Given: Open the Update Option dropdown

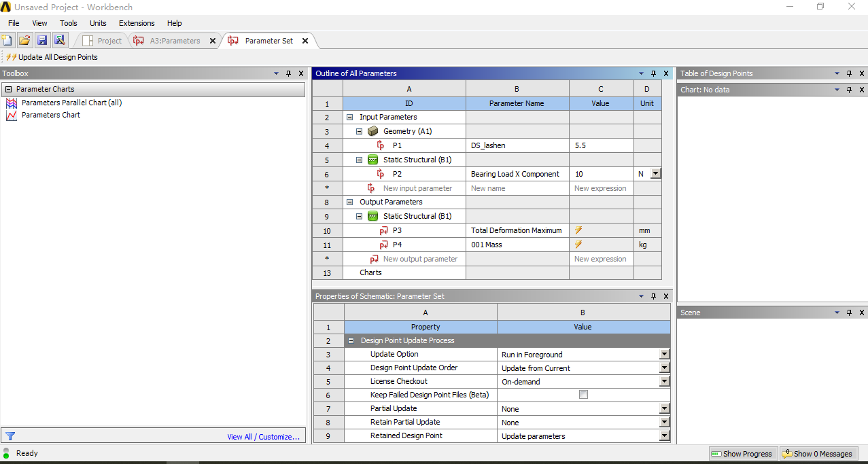Looking at the screenshot, I should [x=664, y=354].
